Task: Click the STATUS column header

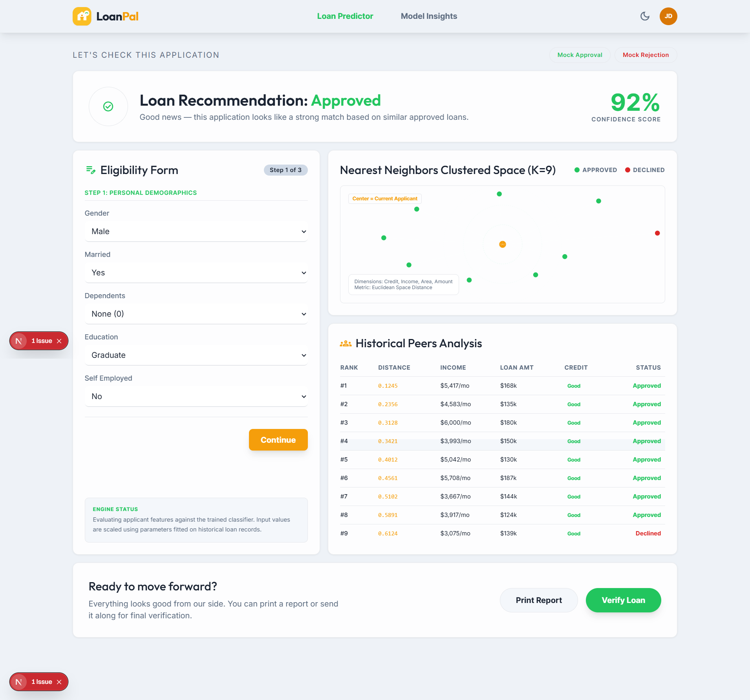Action: (648, 368)
